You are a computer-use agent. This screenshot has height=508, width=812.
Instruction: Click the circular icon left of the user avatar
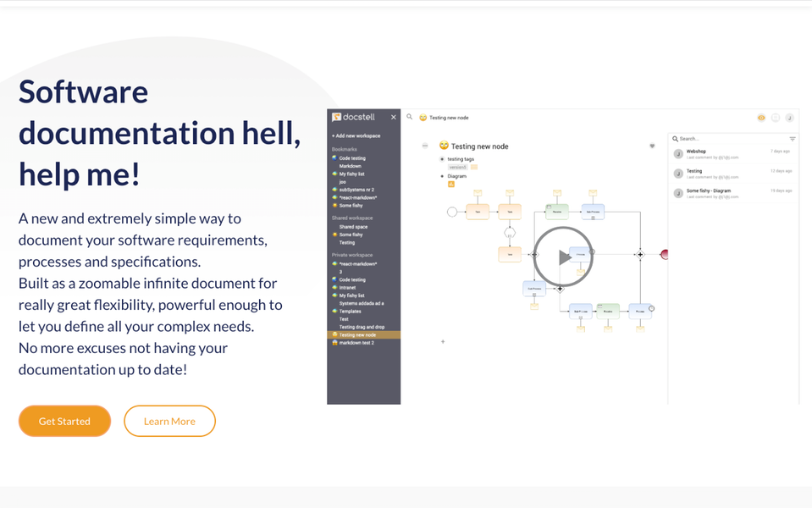776,118
